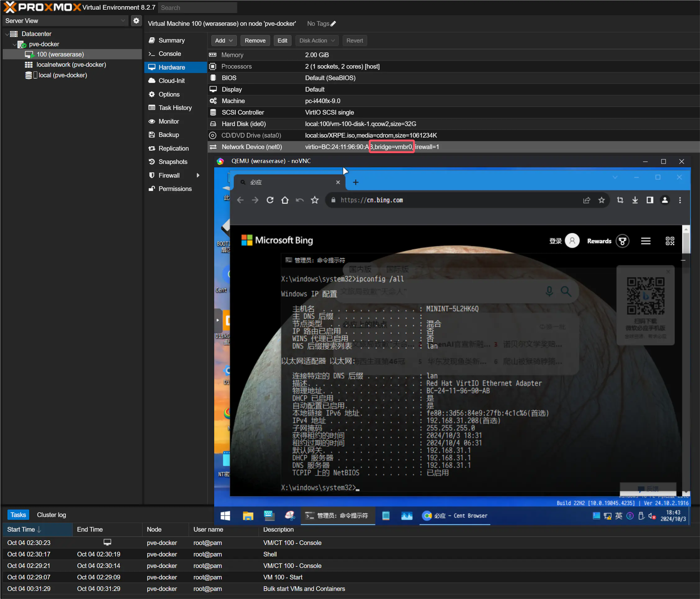Image resolution: width=700 pixels, height=599 pixels.
Task: Open the Snapshots menu item
Action: coord(173,161)
